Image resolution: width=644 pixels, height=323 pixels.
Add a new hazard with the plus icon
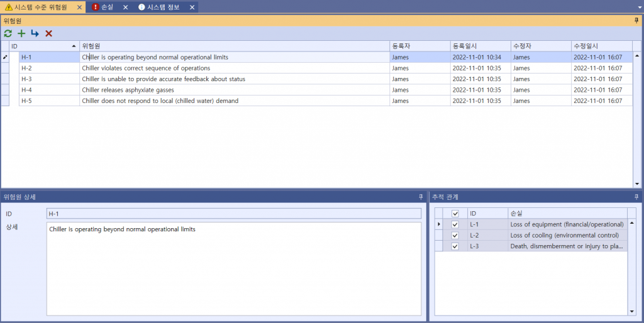(21, 34)
